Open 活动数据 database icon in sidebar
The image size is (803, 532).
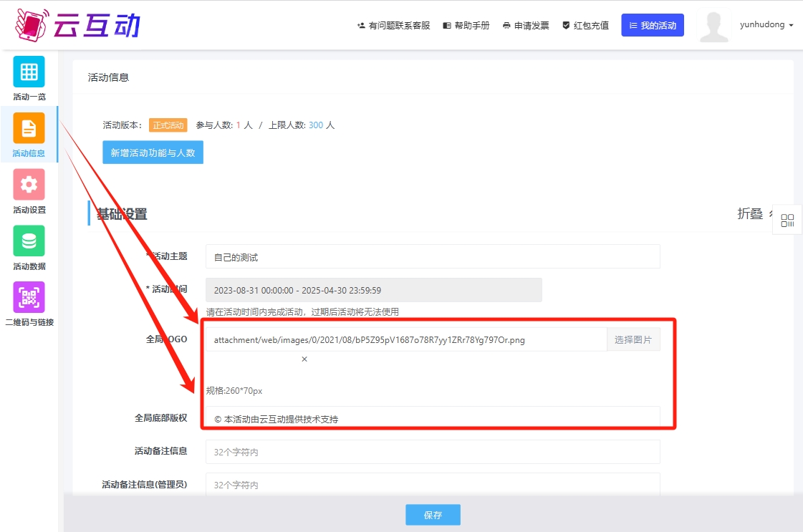coord(29,241)
